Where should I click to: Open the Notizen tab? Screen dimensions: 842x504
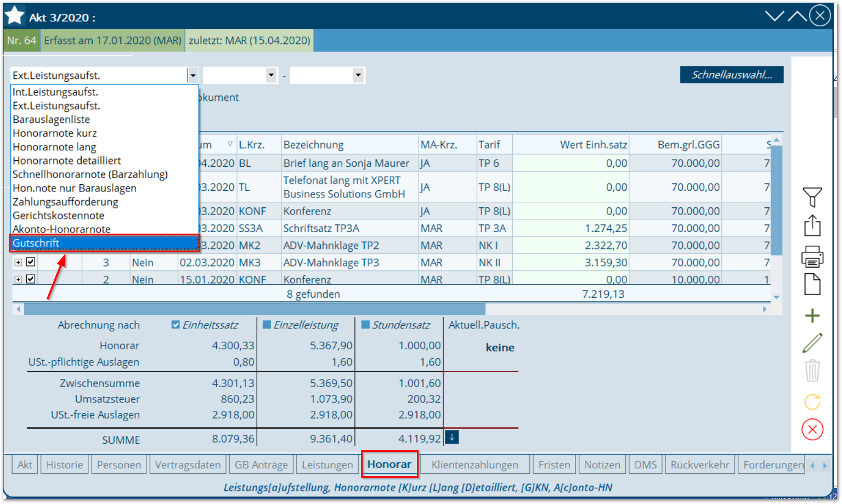pos(602,465)
